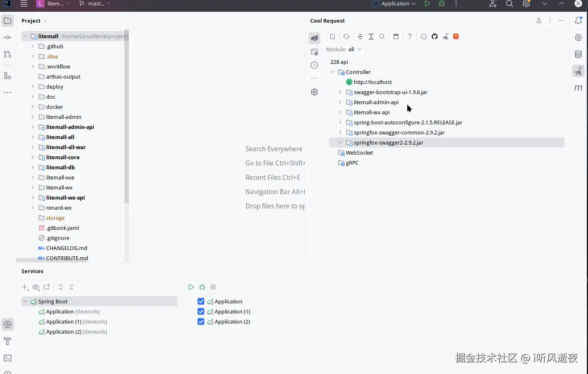
Task: Open the Commit tool window icon
Action: point(8,37)
